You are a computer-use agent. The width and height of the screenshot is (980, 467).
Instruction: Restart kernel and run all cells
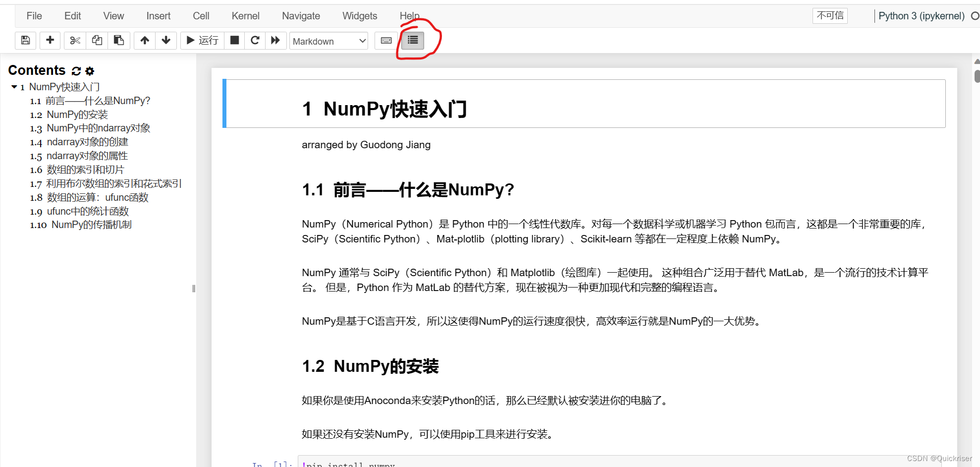275,40
